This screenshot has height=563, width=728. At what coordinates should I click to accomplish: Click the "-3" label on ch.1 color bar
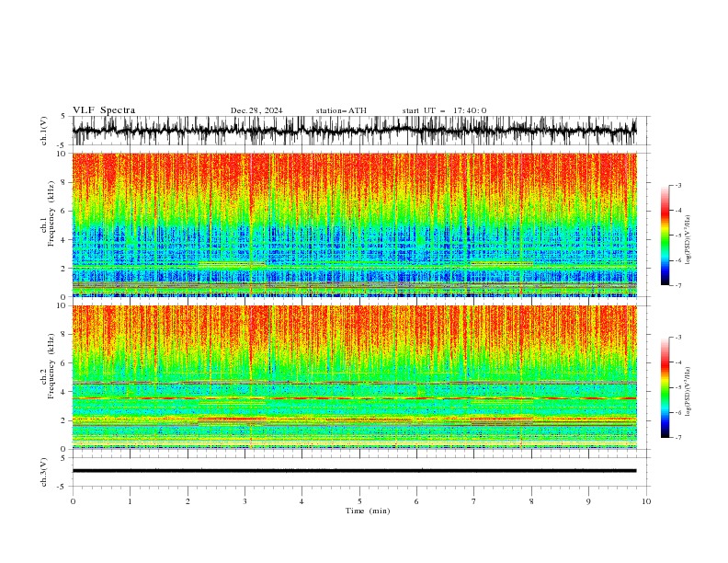pyautogui.click(x=678, y=185)
